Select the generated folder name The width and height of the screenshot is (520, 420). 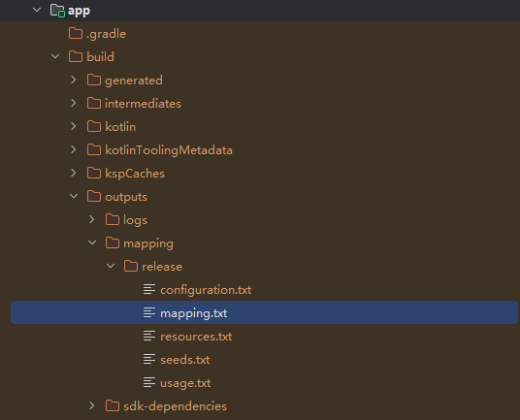[x=134, y=81]
